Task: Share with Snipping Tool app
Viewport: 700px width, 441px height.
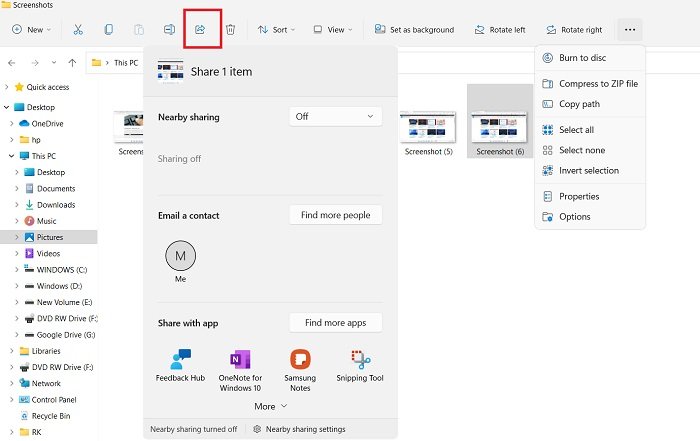Action: coord(361,366)
